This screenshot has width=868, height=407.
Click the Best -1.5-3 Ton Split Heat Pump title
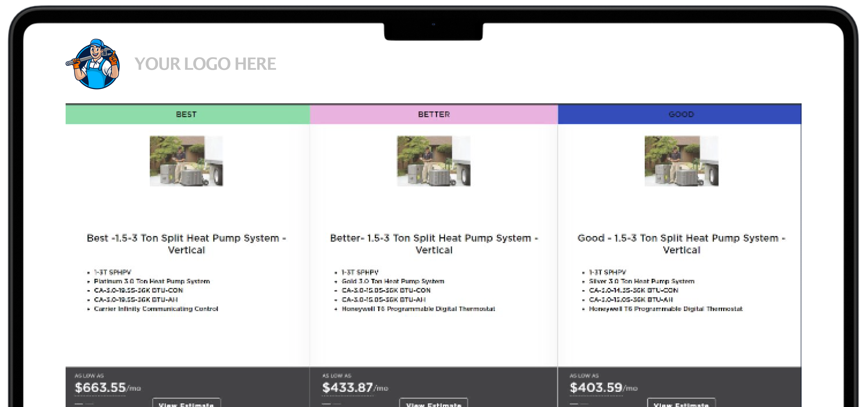point(186,244)
